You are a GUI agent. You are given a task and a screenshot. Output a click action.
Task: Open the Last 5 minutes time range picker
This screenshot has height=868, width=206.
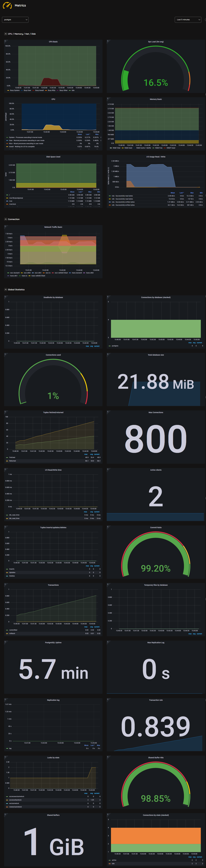tap(188, 20)
